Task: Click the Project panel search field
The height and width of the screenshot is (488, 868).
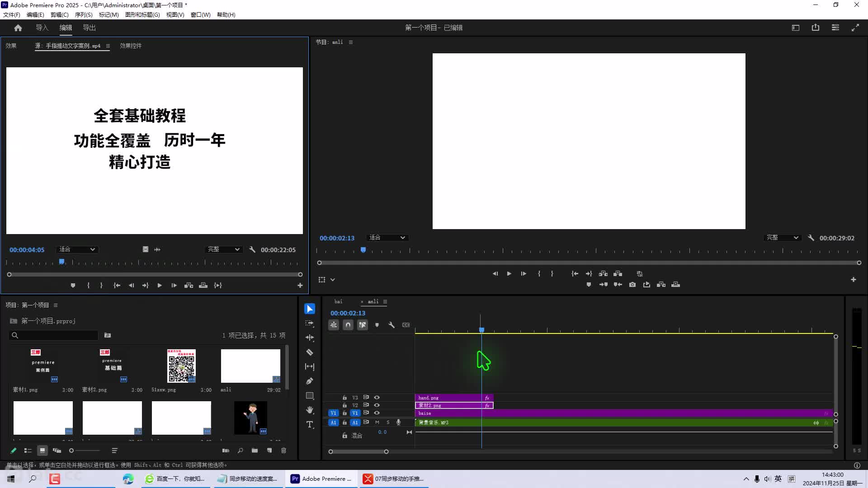Action: click(x=53, y=335)
